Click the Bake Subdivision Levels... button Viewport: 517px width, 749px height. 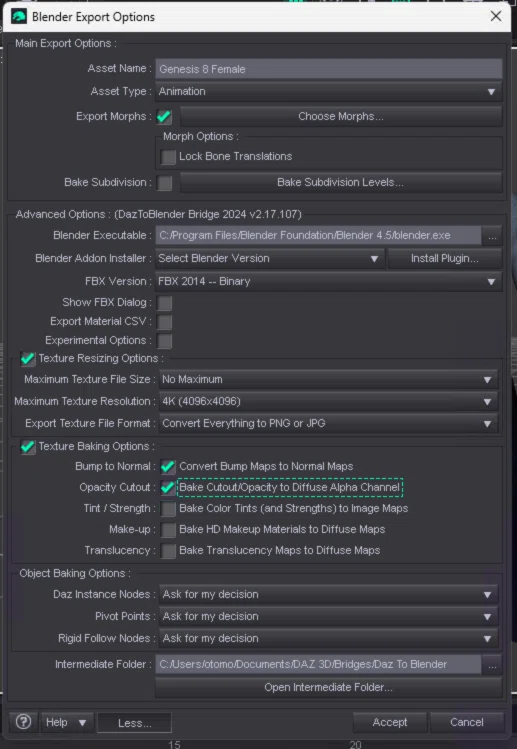tap(341, 182)
